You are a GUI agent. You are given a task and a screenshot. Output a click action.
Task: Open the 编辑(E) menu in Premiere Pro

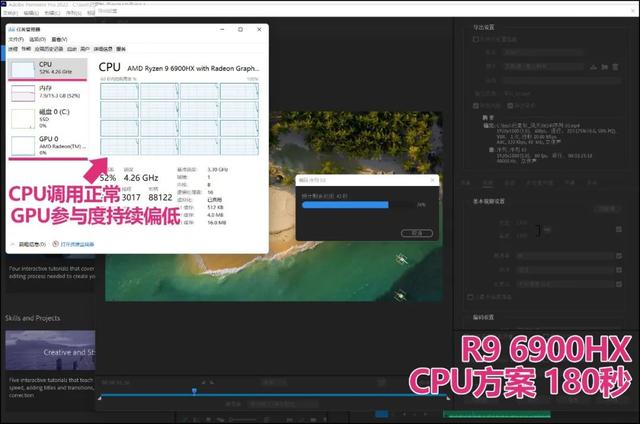coord(31,13)
